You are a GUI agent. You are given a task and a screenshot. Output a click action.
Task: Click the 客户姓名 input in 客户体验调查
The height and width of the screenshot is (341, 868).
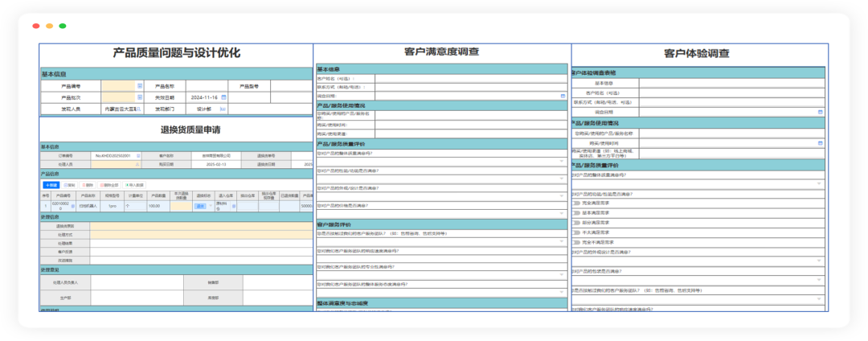[x=732, y=92]
